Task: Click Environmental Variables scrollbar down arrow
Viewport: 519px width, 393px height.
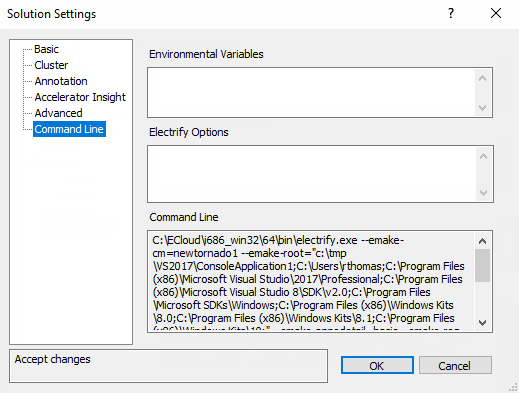Action: click(482, 108)
